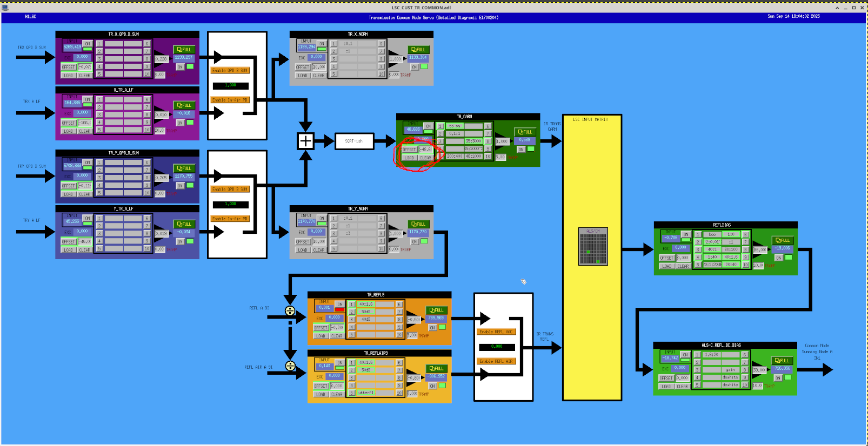This screenshot has width=868, height=446.
Task: Open FULL screen for TR_X_QPD_B_SUM filter
Action: [184, 50]
